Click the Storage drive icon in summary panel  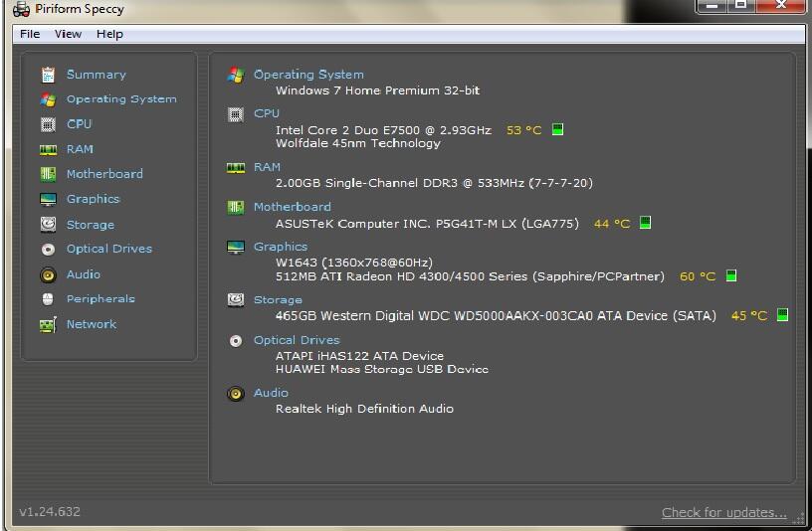[x=236, y=299]
